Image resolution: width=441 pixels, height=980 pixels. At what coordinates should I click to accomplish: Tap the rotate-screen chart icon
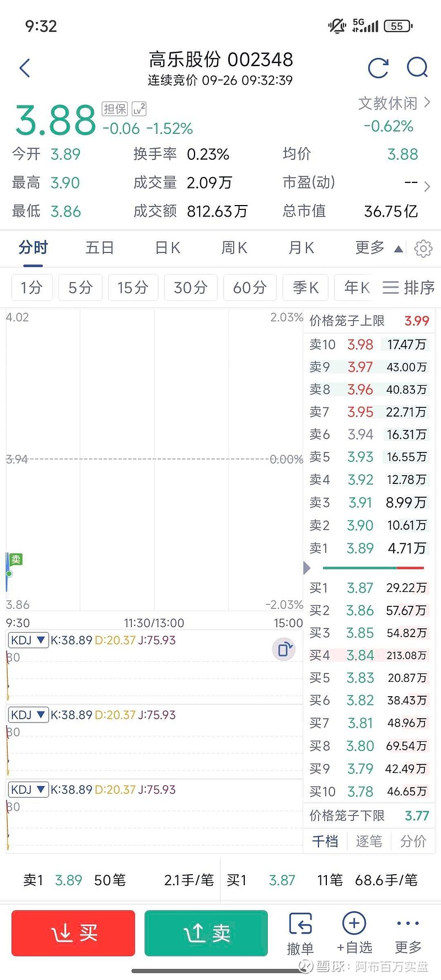tap(284, 649)
